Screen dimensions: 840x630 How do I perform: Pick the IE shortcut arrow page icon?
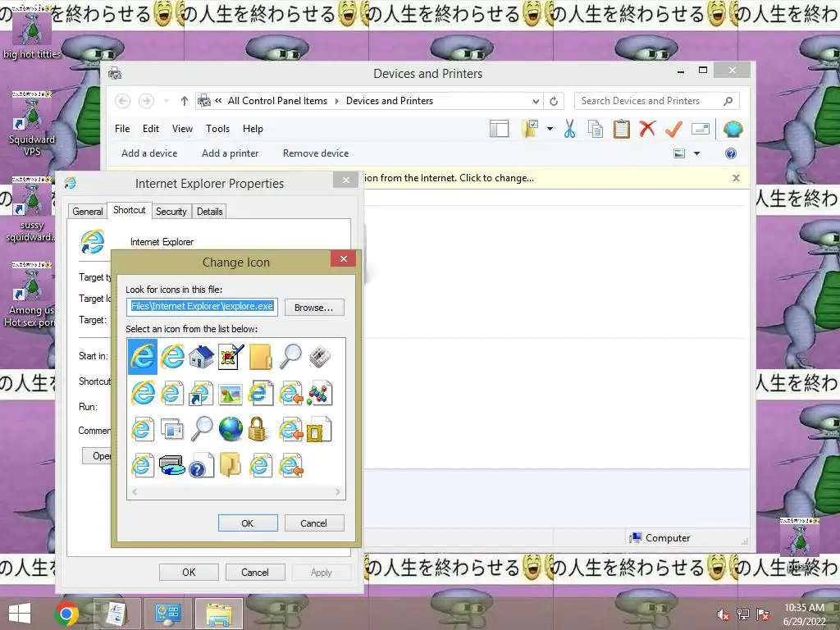201,394
